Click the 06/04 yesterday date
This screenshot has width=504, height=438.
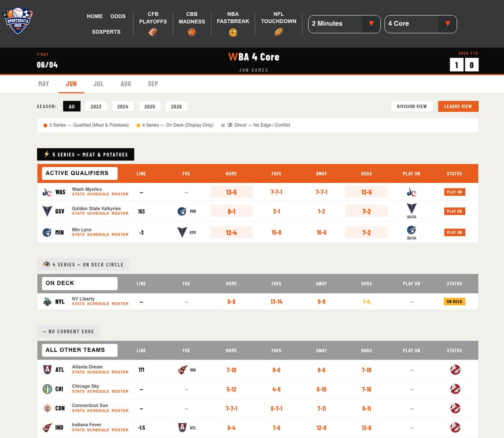[47, 65]
